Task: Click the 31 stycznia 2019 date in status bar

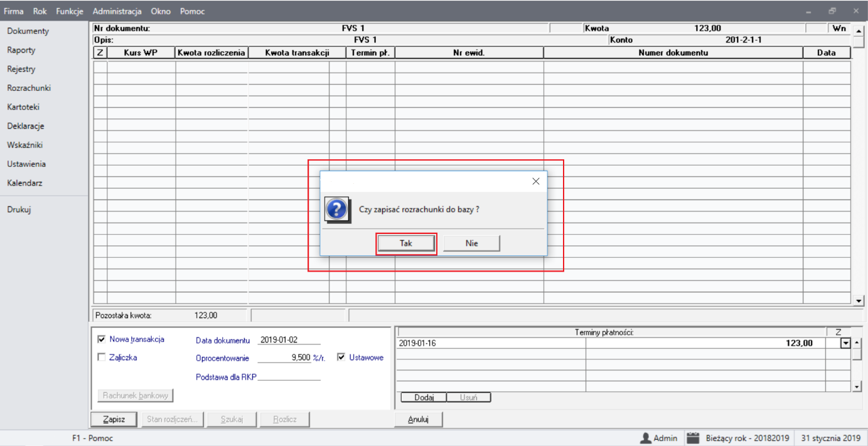Action: click(x=831, y=438)
